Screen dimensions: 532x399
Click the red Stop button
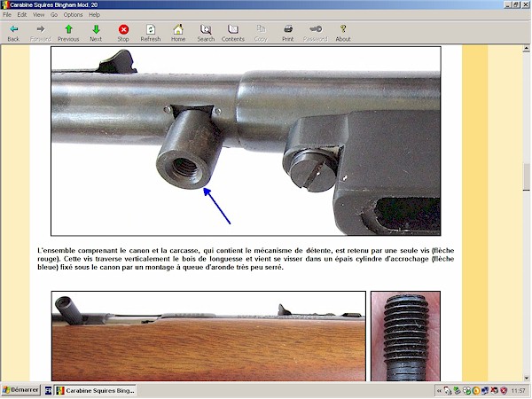[x=123, y=33]
